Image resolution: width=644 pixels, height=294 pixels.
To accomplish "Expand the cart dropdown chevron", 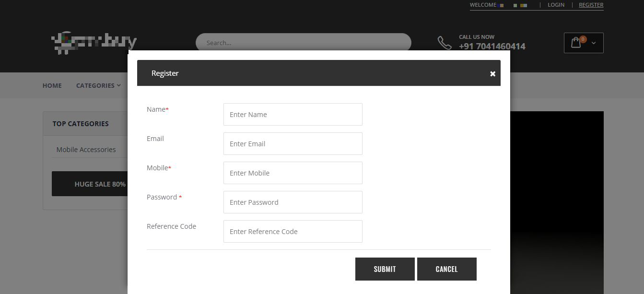I will (594, 43).
